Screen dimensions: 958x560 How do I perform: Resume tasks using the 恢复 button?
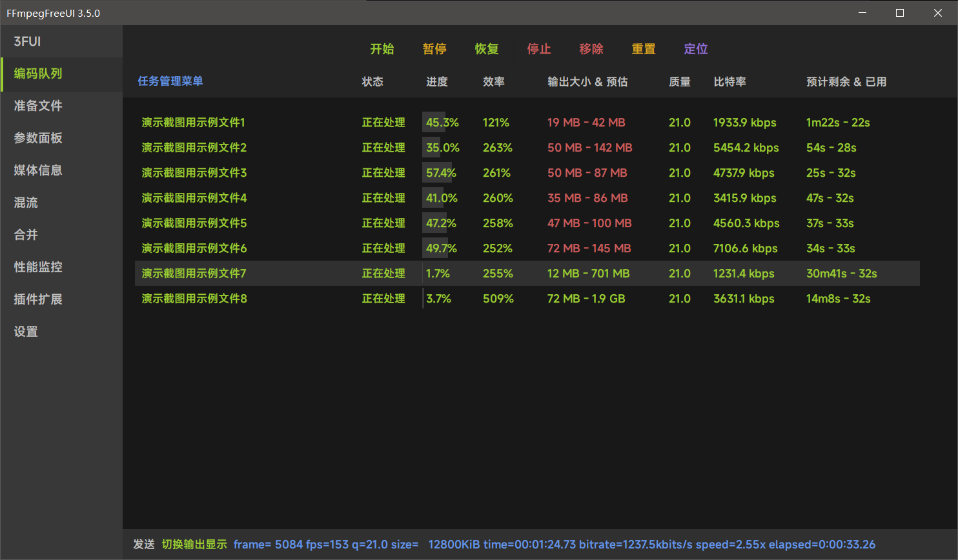pos(487,49)
